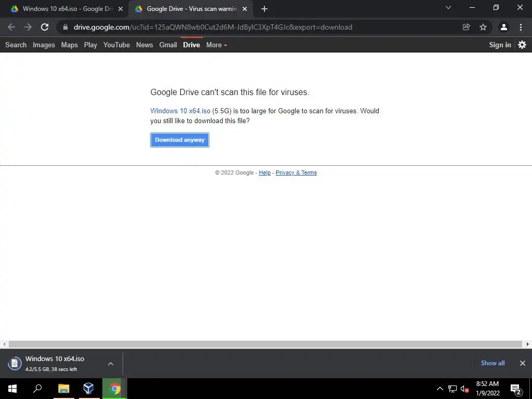The height and width of the screenshot is (399, 532).
Task: Open the Chrome profile icon
Action: (x=504, y=27)
